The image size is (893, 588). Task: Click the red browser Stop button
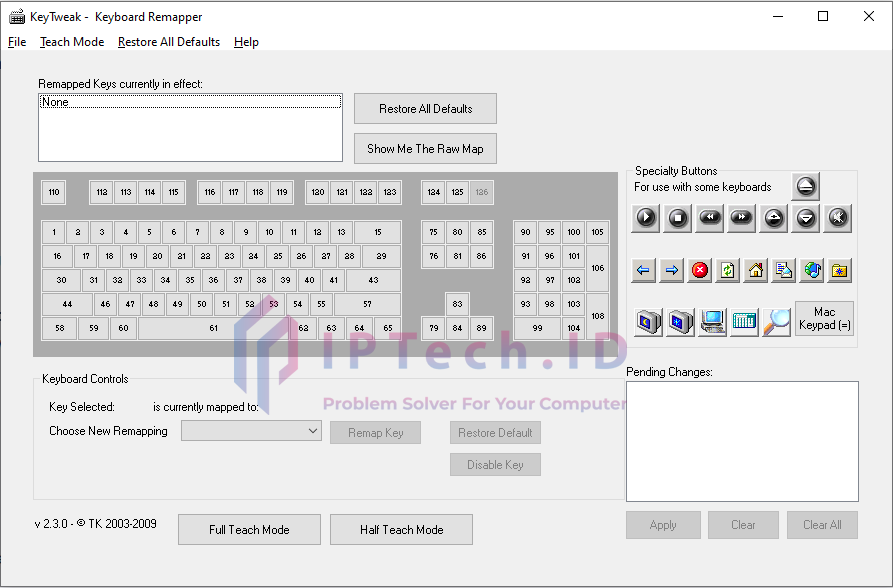tap(700, 270)
